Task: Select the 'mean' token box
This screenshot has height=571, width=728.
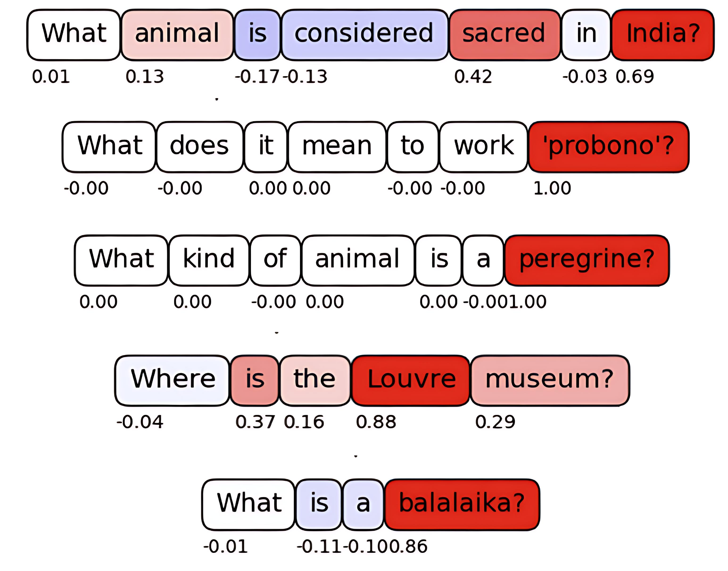Action: pos(337,147)
